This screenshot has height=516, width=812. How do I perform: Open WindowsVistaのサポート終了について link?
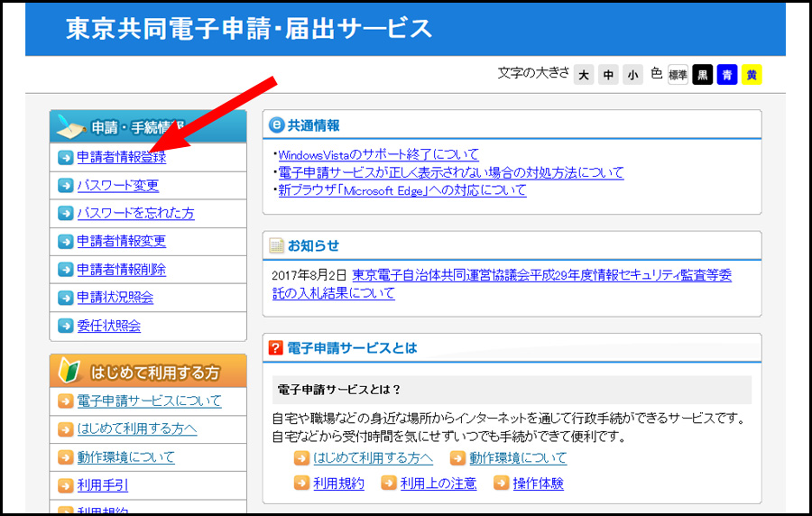click(x=379, y=154)
